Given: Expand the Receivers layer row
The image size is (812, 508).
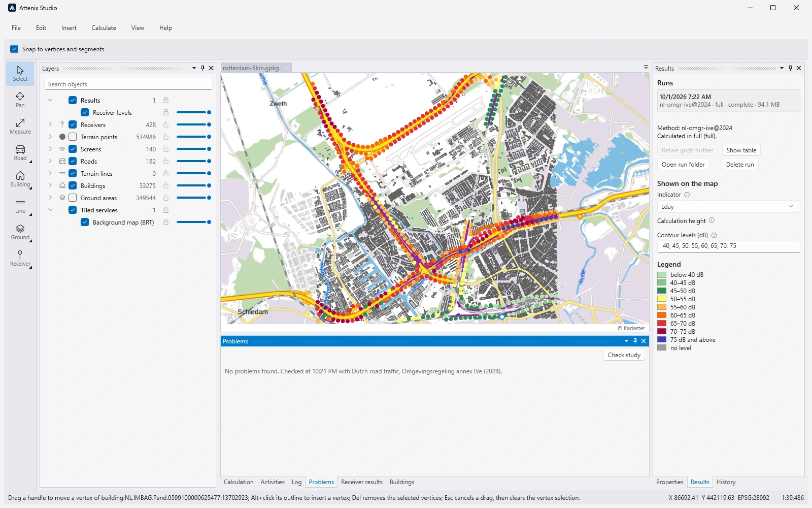Looking at the screenshot, I should point(50,124).
